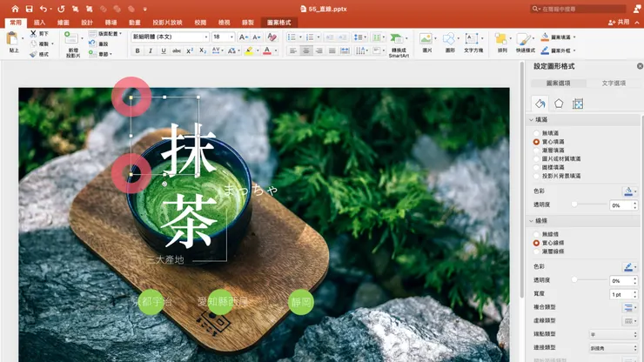Open the 投影片放映 (Slide Show) tab
644x362 pixels.
[x=167, y=23]
